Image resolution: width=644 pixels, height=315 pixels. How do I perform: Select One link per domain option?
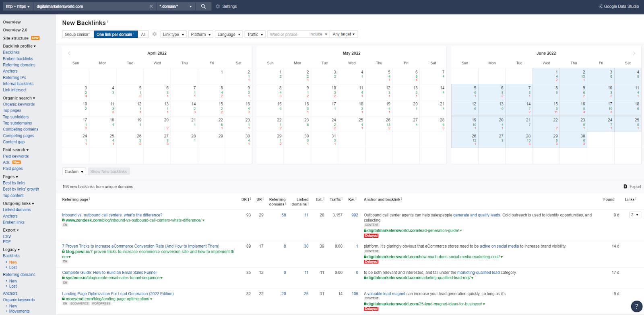coord(116,34)
